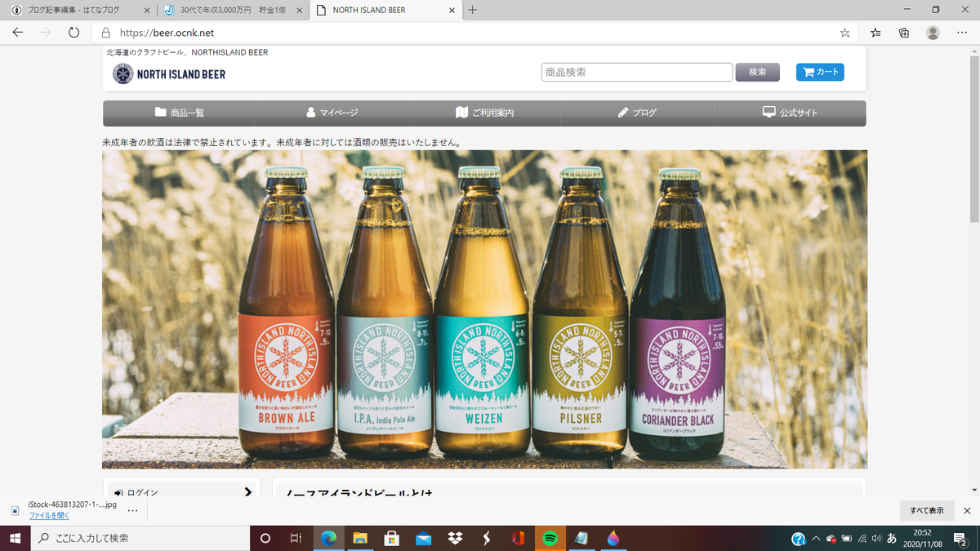Open the browser profile avatar
980x551 pixels.
[933, 33]
